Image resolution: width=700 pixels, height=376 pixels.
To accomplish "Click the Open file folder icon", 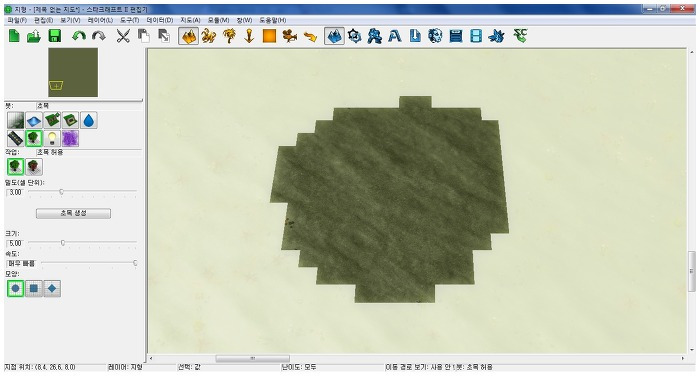I will [34, 36].
